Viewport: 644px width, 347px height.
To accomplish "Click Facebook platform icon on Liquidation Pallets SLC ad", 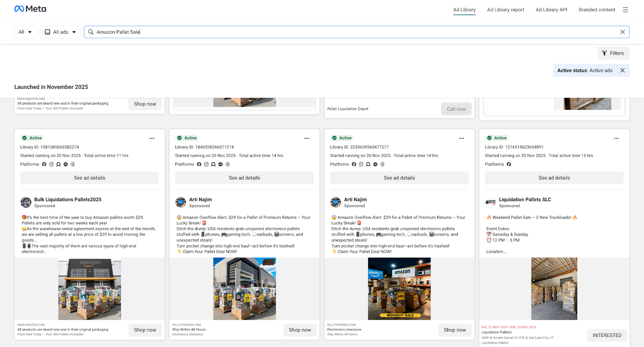I will (x=509, y=164).
